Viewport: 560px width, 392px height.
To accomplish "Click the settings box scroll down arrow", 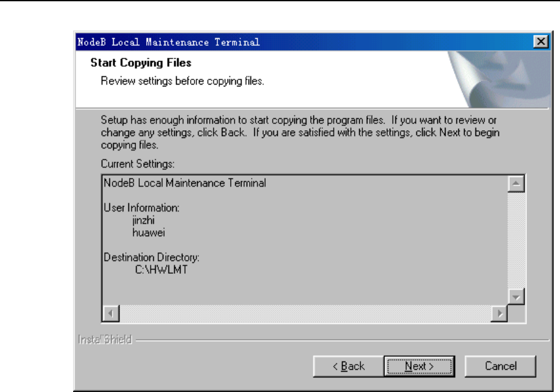I will [x=516, y=297].
